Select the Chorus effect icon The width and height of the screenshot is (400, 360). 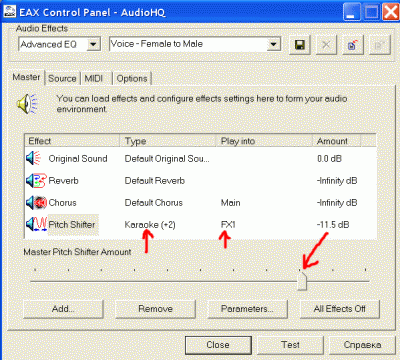click(x=36, y=202)
